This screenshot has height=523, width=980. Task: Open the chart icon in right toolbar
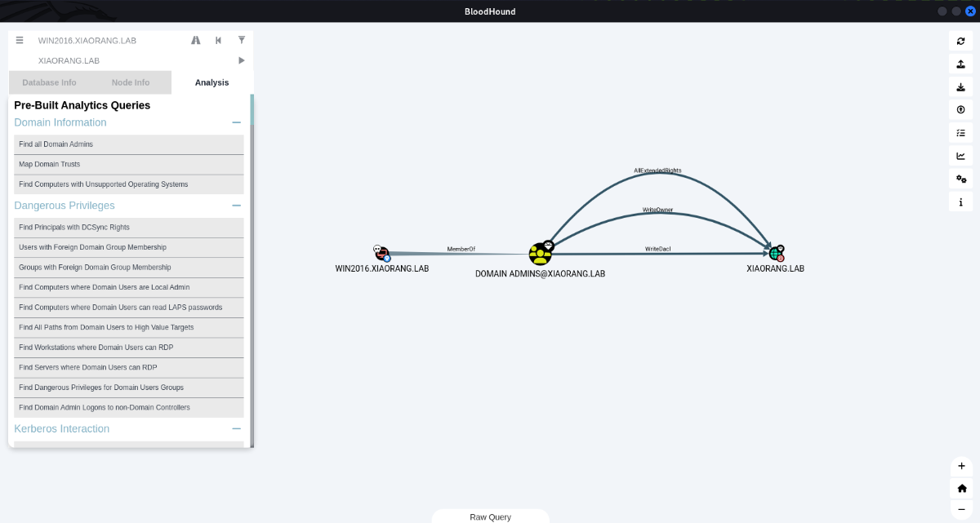(x=960, y=156)
